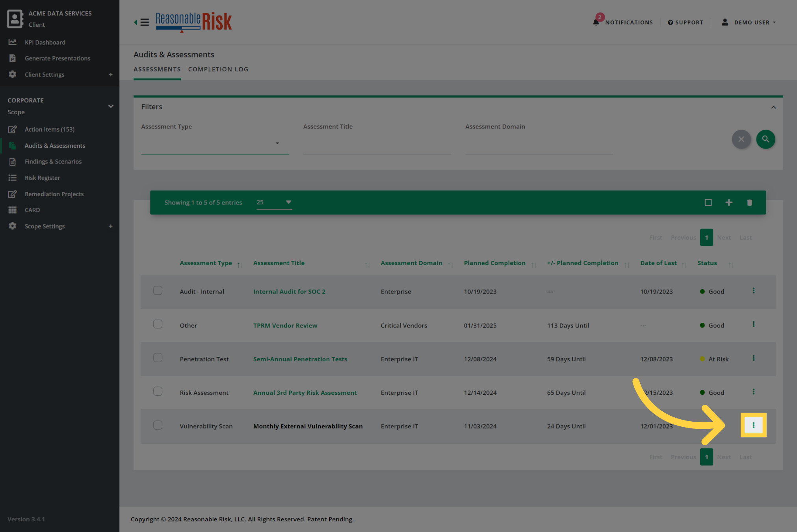
Task: Clear filters with the X button
Action: [x=741, y=139]
